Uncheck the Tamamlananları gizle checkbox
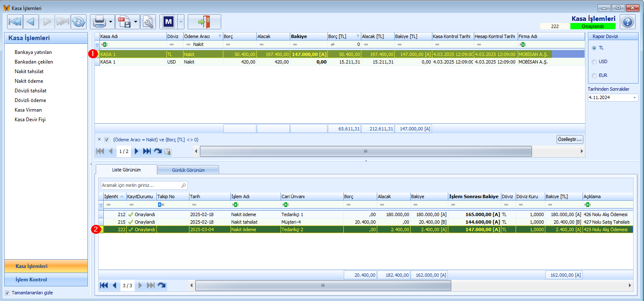644x301 pixels. point(7,293)
